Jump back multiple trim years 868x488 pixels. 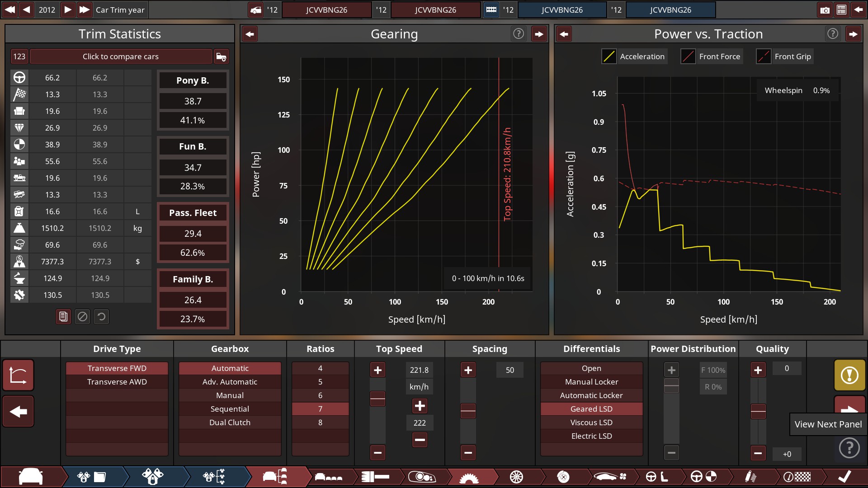(9, 10)
